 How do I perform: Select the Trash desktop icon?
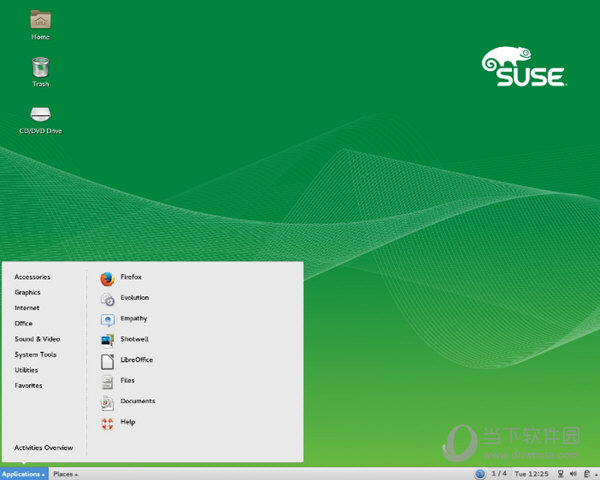tap(41, 67)
